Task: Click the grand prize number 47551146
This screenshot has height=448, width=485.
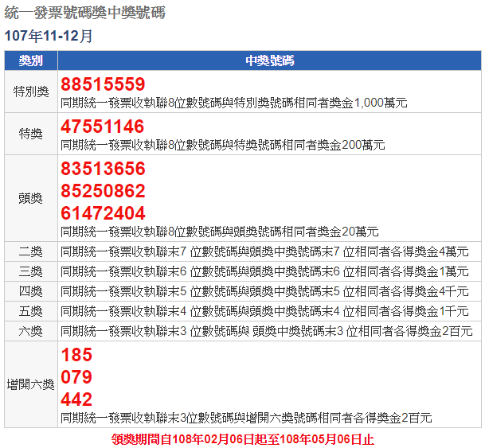Action: click(x=103, y=127)
